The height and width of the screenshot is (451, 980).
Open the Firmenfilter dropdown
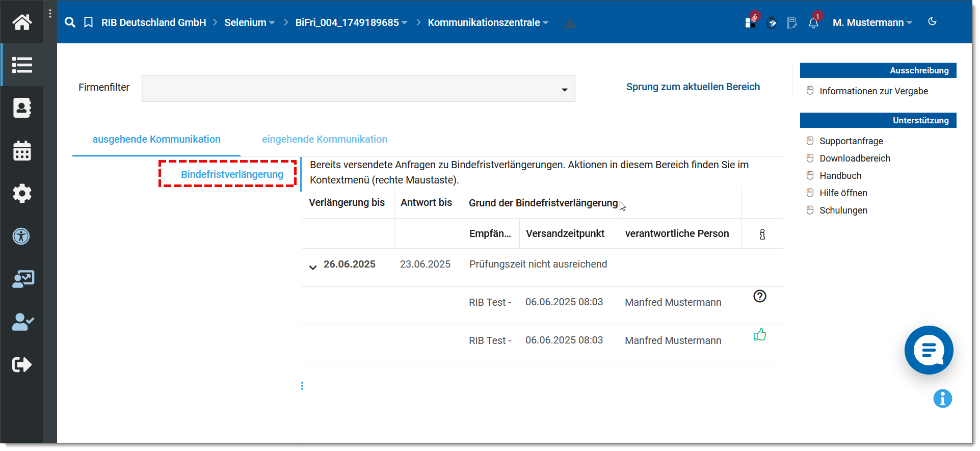click(x=358, y=89)
